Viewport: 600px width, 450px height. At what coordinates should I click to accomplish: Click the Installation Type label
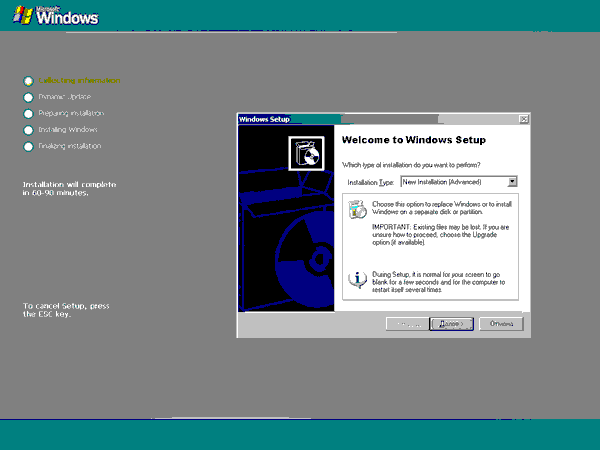point(370,183)
